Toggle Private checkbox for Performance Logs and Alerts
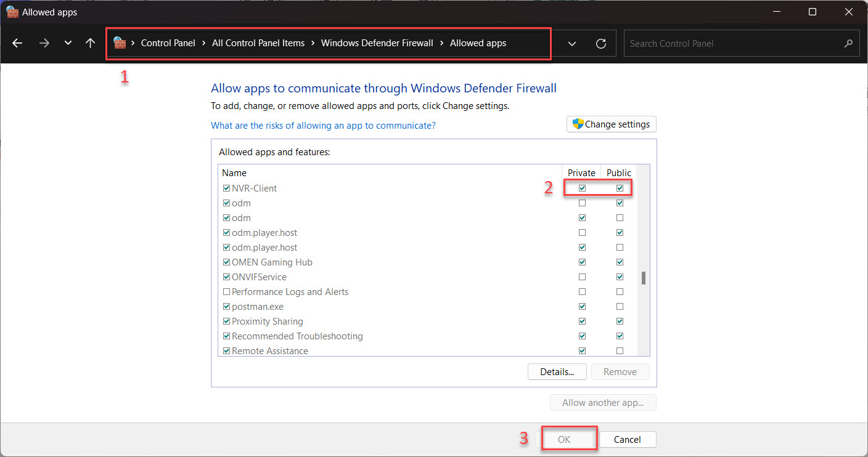 pyautogui.click(x=582, y=292)
